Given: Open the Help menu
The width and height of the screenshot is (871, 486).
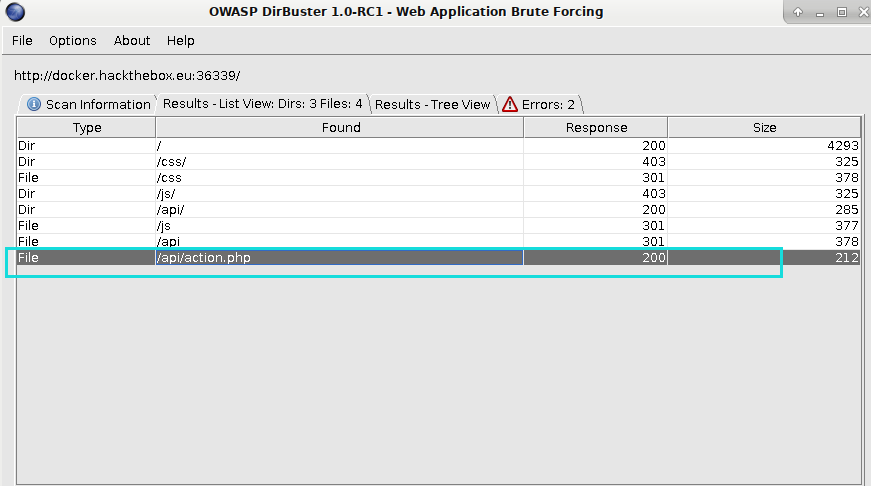Looking at the screenshot, I should (x=181, y=41).
